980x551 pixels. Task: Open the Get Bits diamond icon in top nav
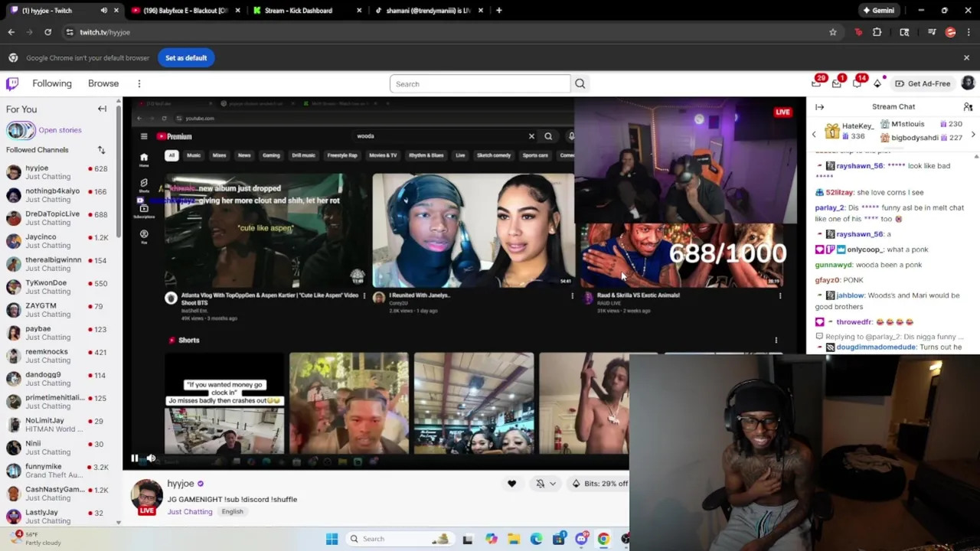click(877, 83)
